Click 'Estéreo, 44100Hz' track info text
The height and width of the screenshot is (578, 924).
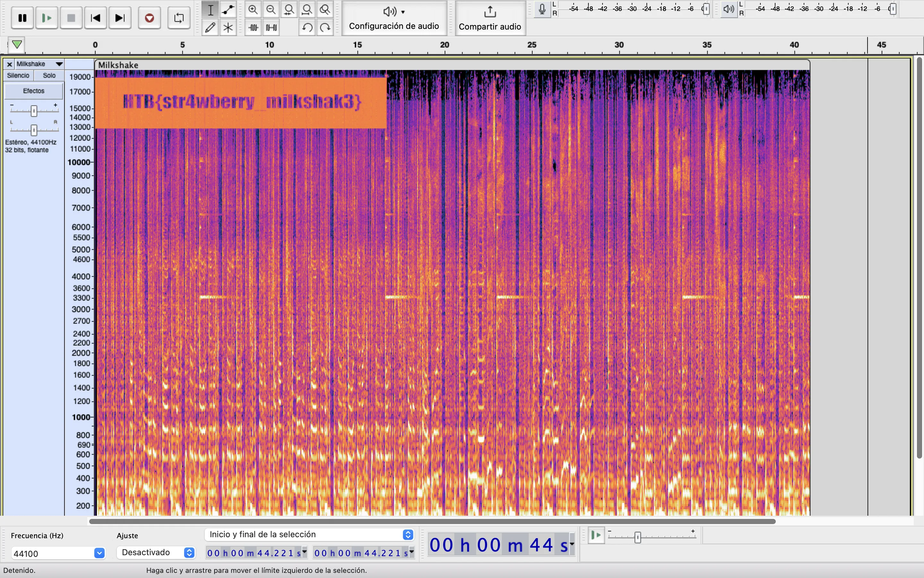pos(30,142)
